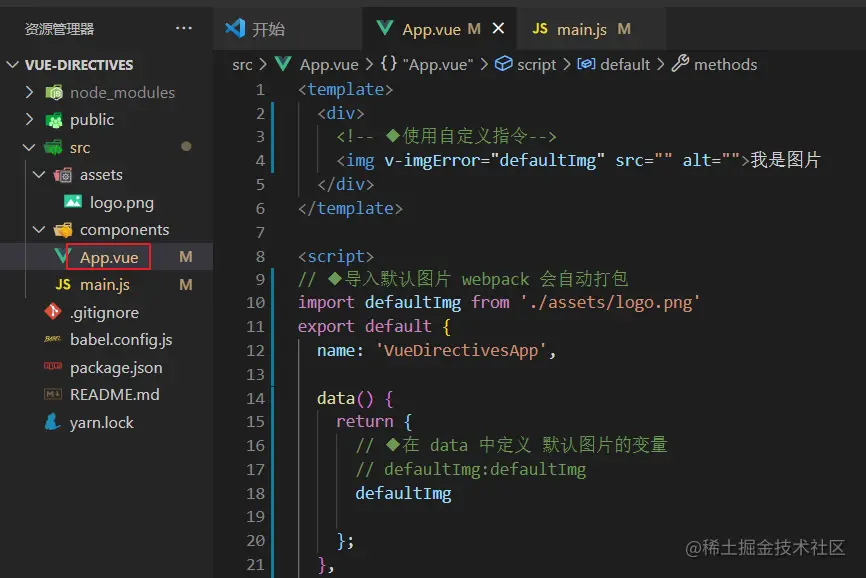The height and width of the screenshot is (578, 866).
Task: Click default in the breadcrumb path
Action: click(625, 65)
